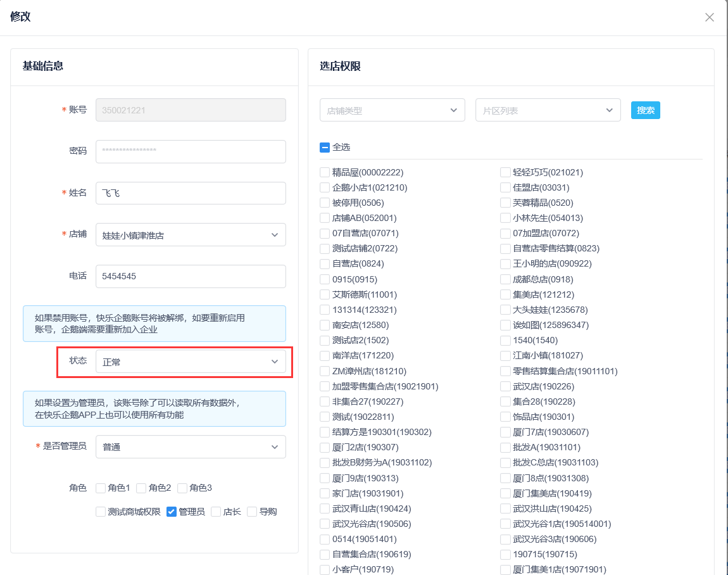728x575 pixels.
Task: Check the 角色1 checkbox
Action: (x=100, y=488)
